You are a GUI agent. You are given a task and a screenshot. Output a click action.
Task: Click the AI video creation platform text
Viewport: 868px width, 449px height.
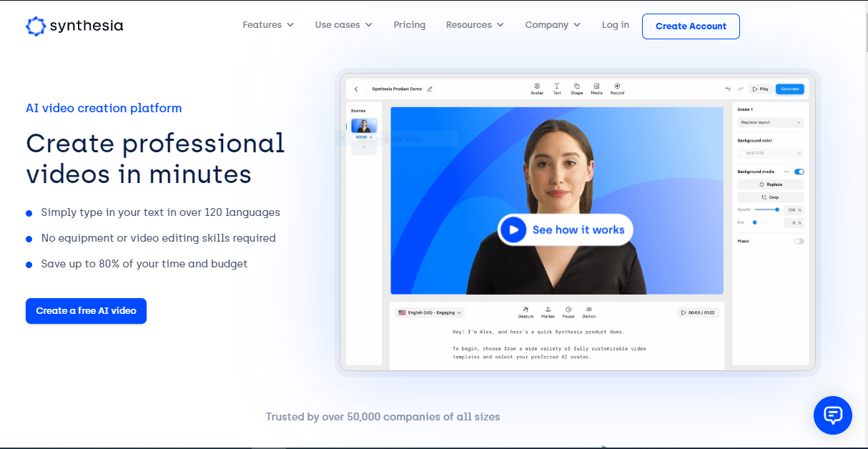[x=104, y=109]
